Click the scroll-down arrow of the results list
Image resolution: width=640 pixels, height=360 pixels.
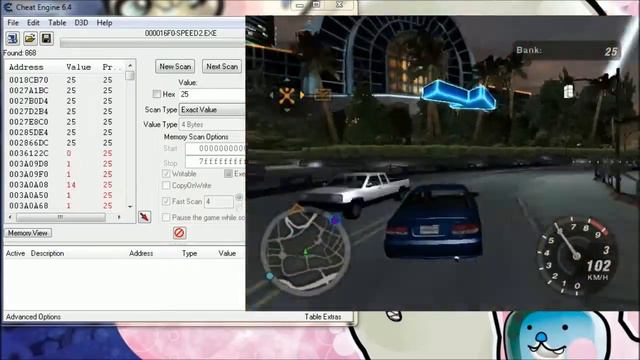pyautogui.click(x=130, y=207)
